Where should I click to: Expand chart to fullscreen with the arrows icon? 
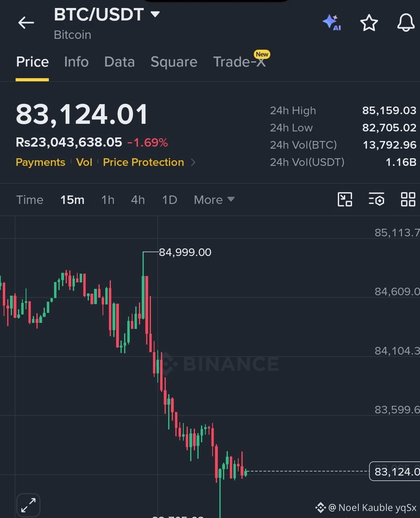[x=28, y=505]
